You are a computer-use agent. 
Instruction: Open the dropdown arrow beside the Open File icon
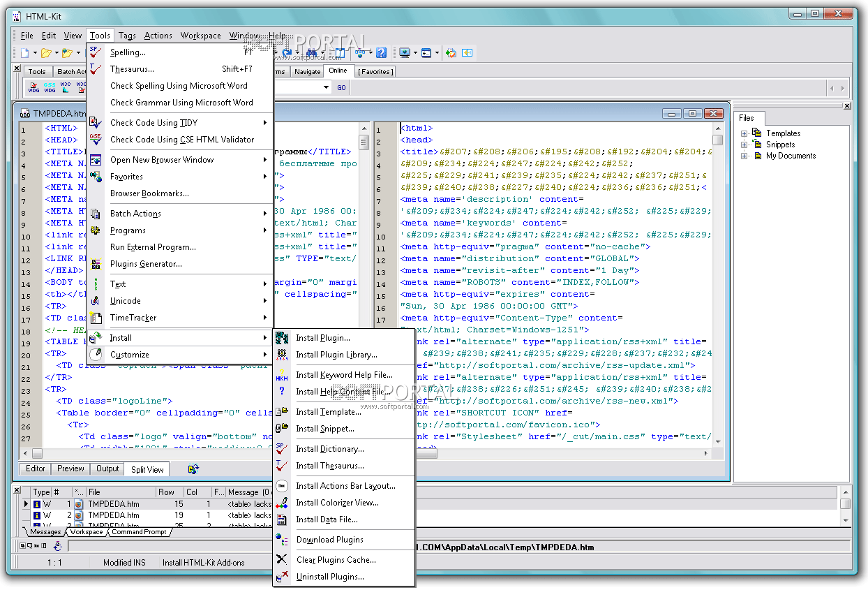pos(56,53)
